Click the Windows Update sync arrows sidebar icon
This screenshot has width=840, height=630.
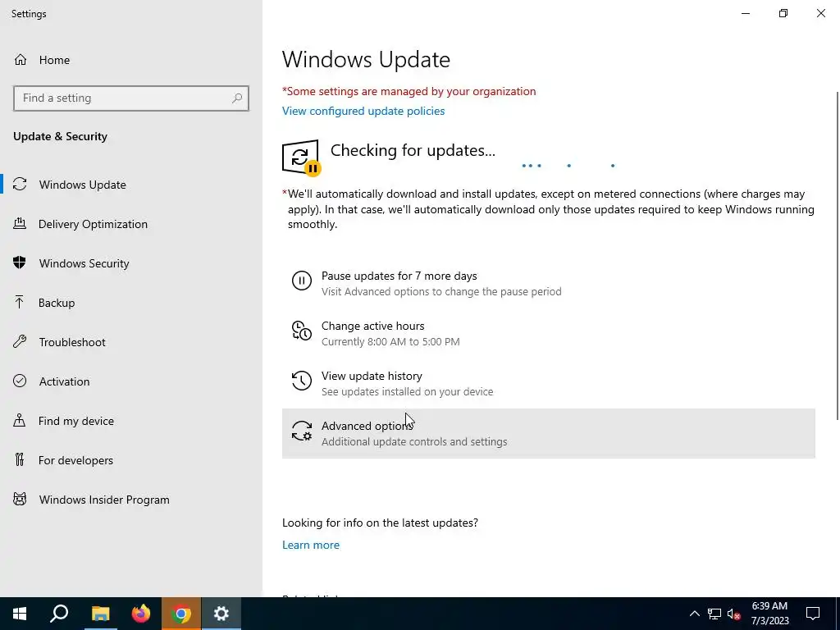(x=20, y=185)
